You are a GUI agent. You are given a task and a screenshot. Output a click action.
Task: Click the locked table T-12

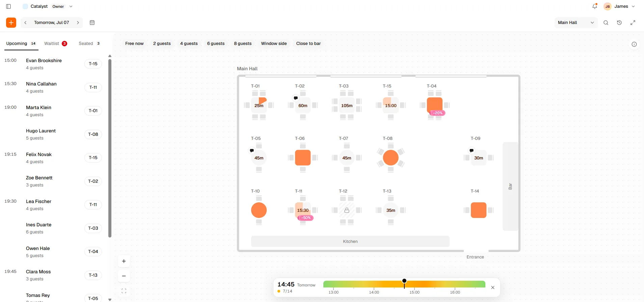pyautogui.click(x=347, y=210)
